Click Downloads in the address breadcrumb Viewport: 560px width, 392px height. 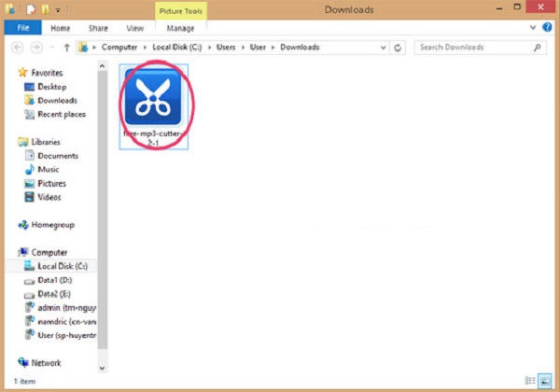click(x=300, y=47)
